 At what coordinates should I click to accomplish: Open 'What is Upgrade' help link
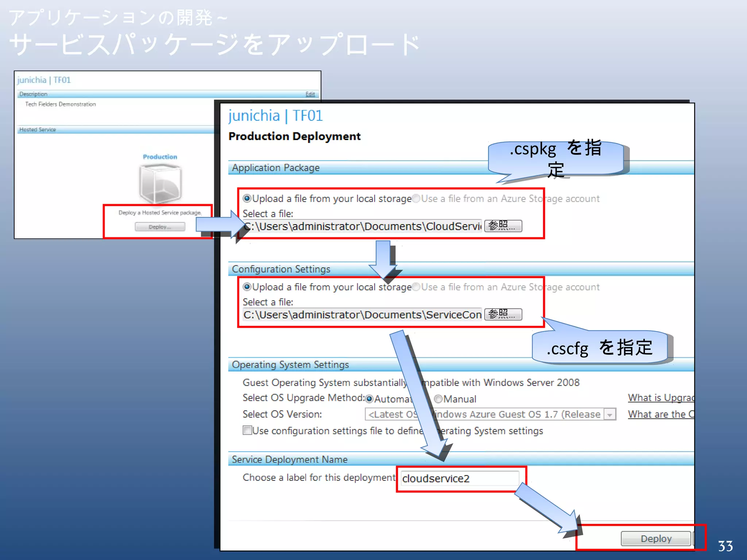click(661, 398)
